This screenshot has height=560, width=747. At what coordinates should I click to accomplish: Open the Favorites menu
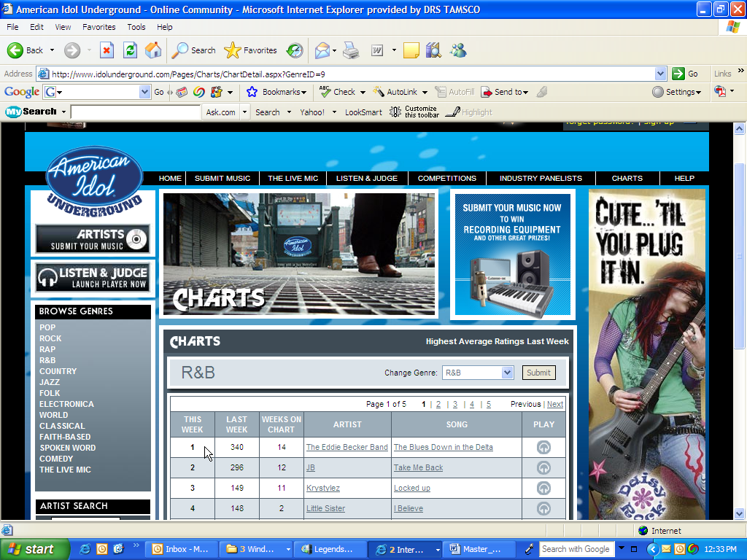[x=99, y=27]
